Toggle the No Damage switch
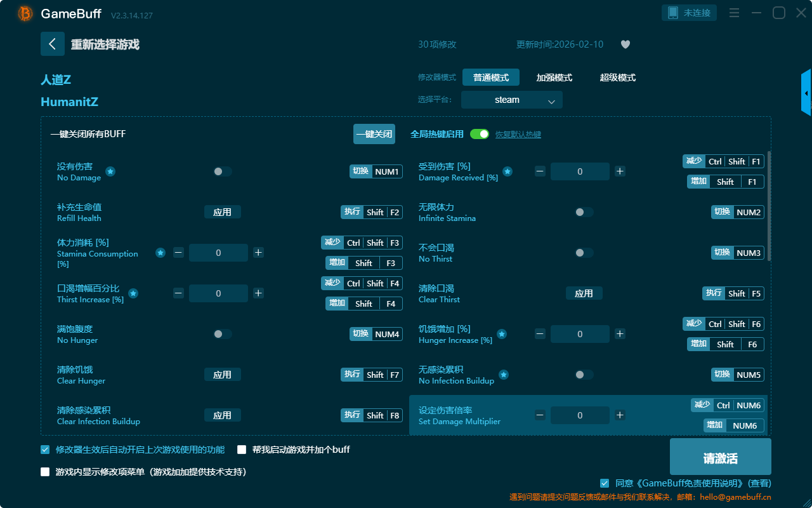Viewport: 812px width, 508px height. [222, 171]
